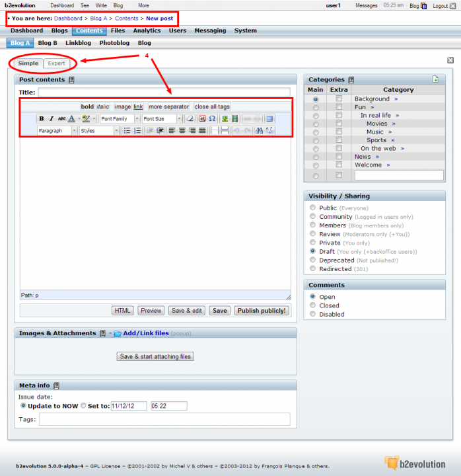
Task: Open find and replace with the binoculars icon
Action: pyautogui.click(x=259, y=130)
